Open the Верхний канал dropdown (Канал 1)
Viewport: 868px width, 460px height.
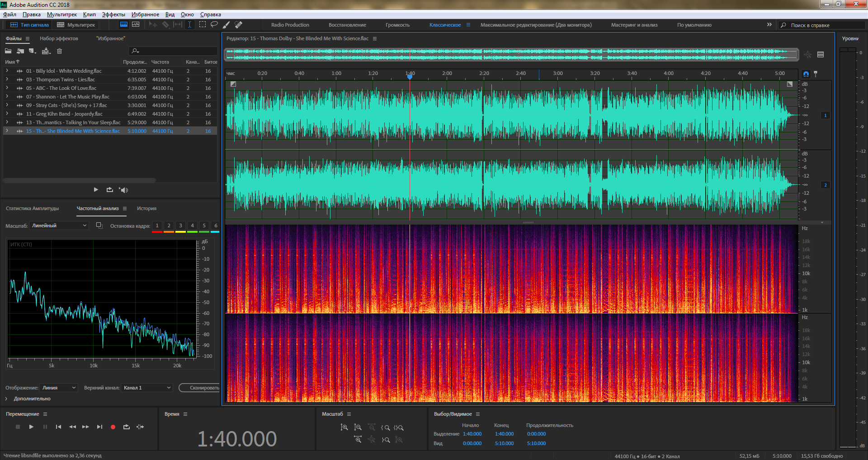pos(147,388)
